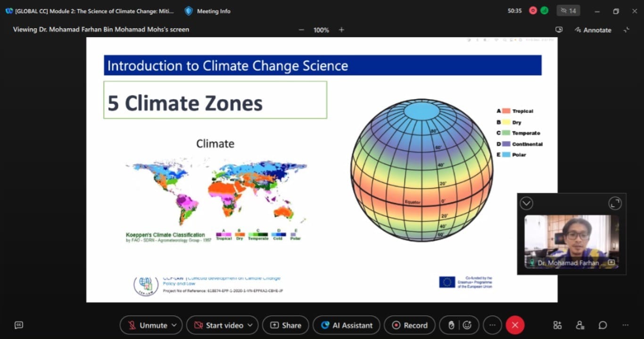Zoom in shared screen with plus
Image resolution: width=644 pixels, height=339 pixels.
(341, 30)
